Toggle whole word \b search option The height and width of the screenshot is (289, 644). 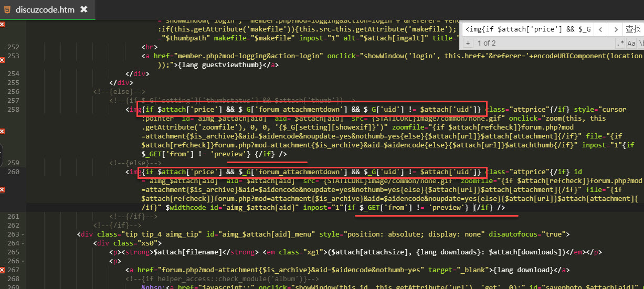641,43
